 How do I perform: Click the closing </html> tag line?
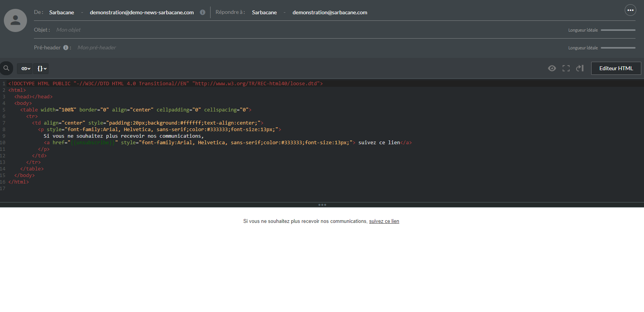(19, 182)
